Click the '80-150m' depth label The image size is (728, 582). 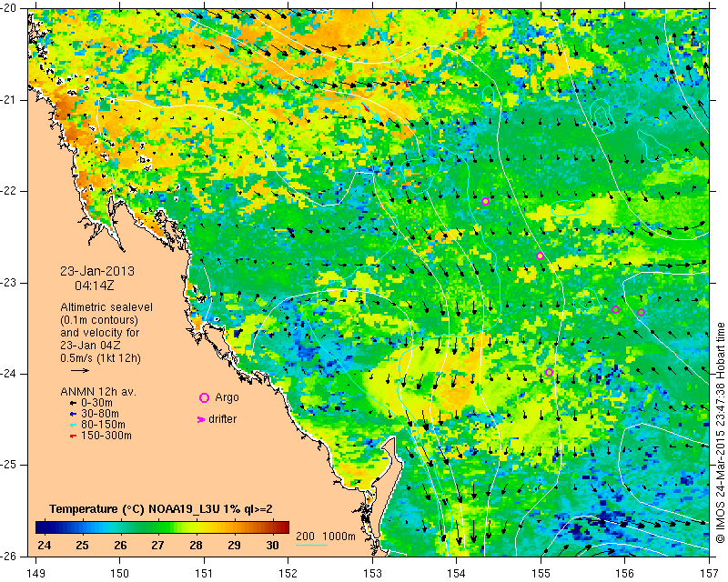103,425
